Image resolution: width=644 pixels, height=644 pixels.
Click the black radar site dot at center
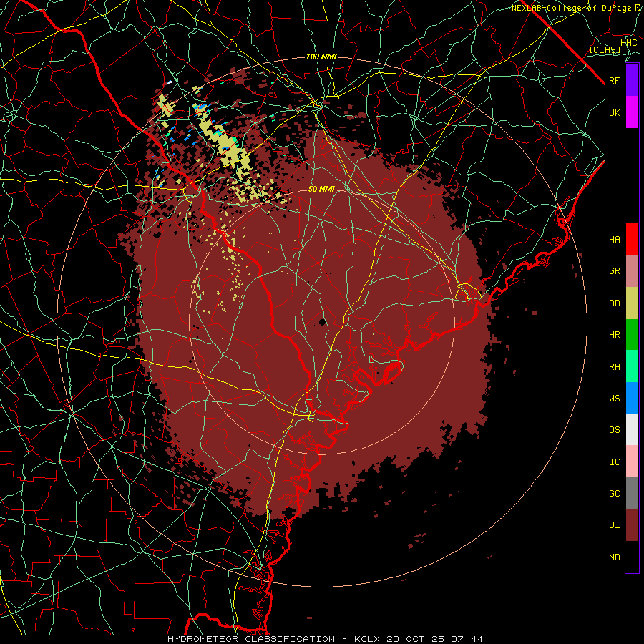click(x=323, y=321)
